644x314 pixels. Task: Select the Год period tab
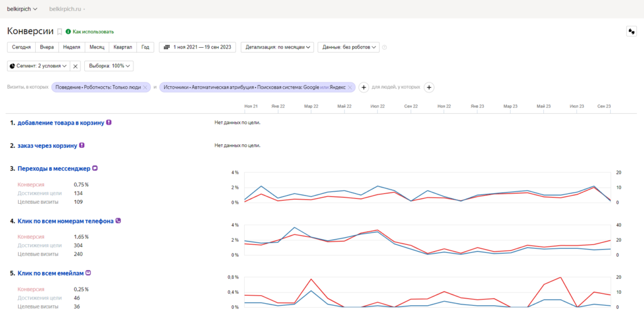(x=145, y=47)
